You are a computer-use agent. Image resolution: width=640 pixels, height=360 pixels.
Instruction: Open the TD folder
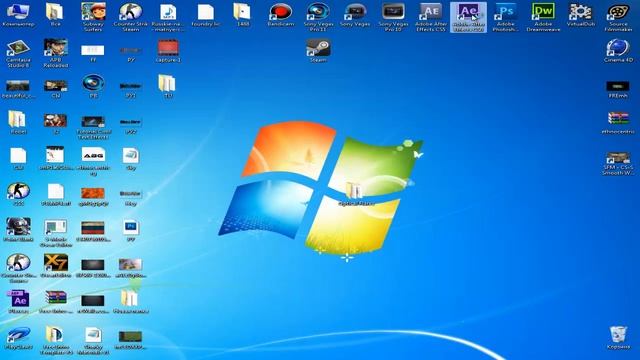click(168, 86)
